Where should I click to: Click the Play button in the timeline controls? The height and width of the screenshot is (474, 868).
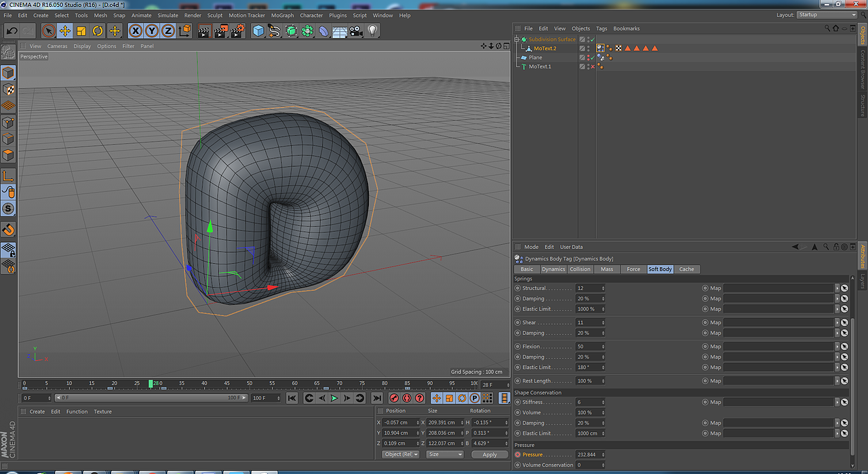coord(334,398)
